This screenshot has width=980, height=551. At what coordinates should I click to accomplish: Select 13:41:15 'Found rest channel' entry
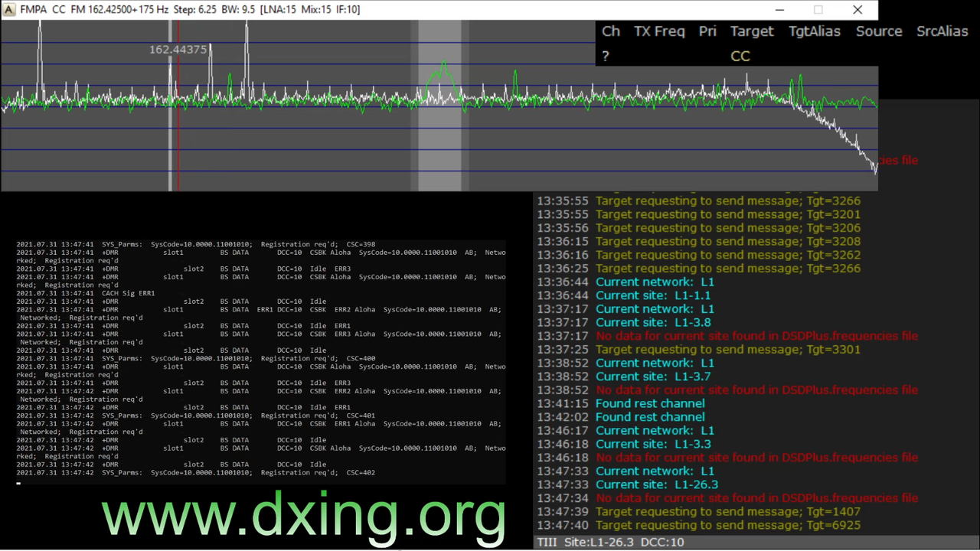621,404
